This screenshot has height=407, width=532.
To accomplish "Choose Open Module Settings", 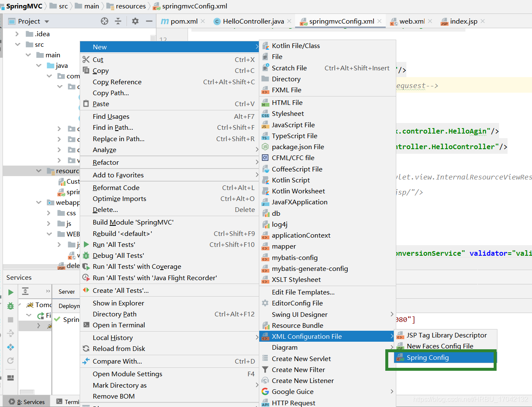I will pos(169,374).
